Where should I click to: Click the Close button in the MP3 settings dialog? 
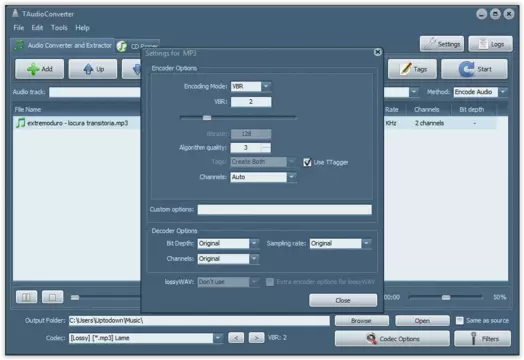pos(343,300)
